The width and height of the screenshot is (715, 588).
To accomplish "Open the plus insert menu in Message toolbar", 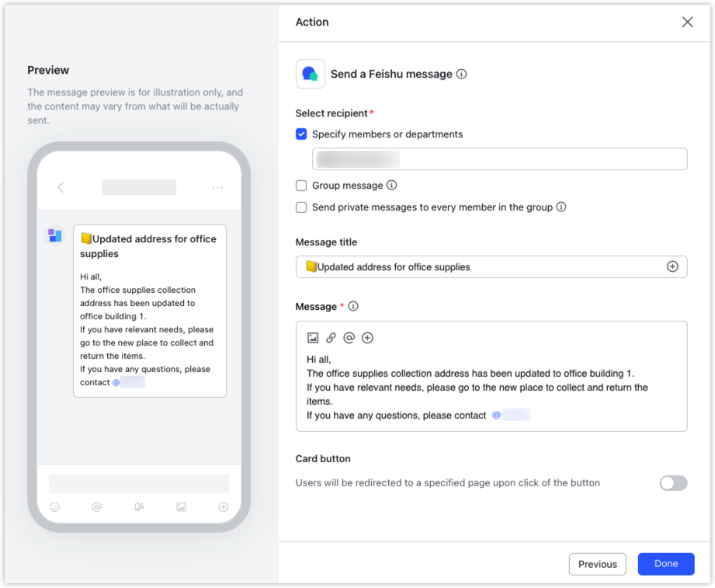I will point(367,337).
